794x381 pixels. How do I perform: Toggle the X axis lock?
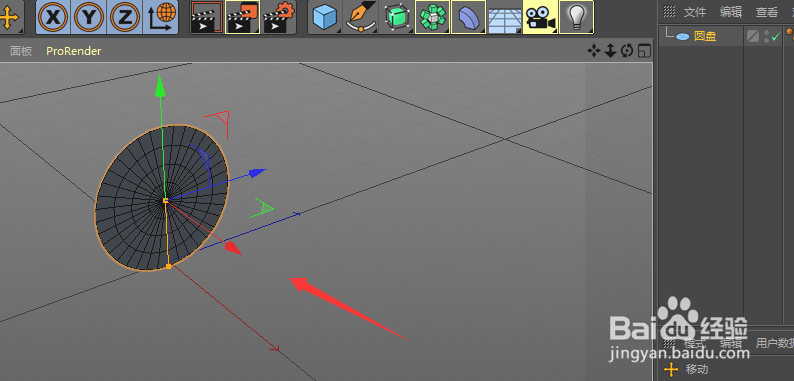[x=54, y=17]
